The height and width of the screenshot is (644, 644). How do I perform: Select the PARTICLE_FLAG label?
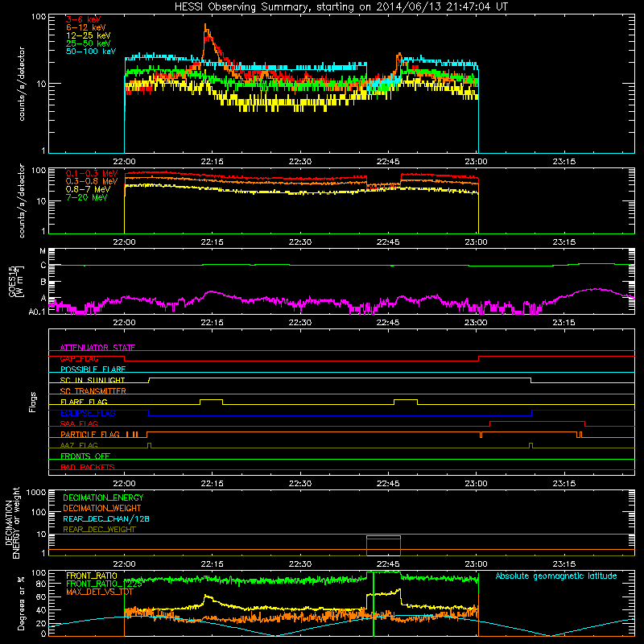[90, 434]
